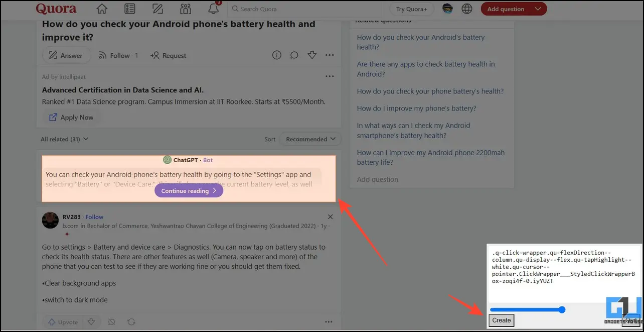Open the notifications bell

point(213,9)
